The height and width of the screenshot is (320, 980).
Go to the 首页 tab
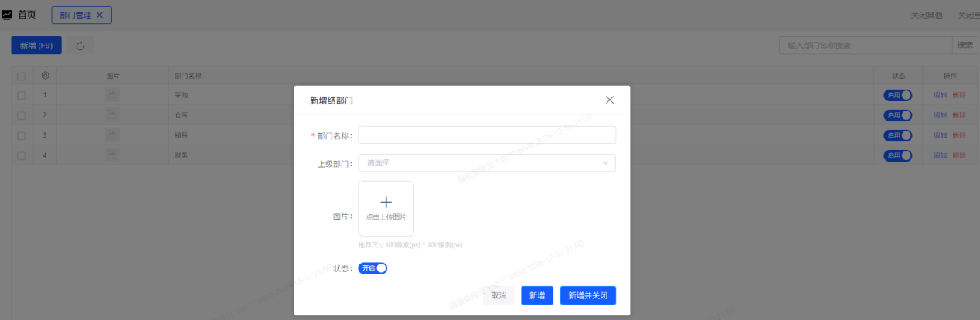[26, 15]
